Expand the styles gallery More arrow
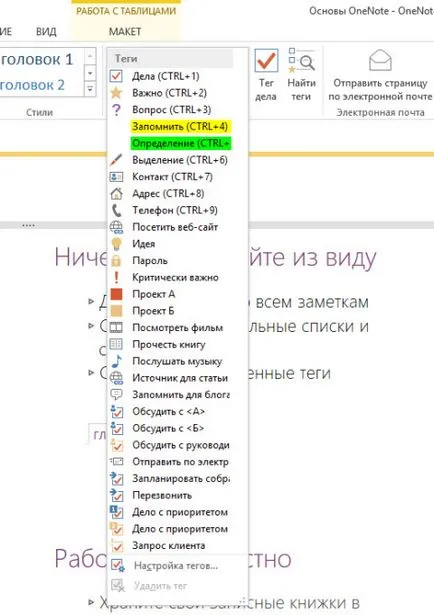Viewport: 434px width, 615px height. 90,89
